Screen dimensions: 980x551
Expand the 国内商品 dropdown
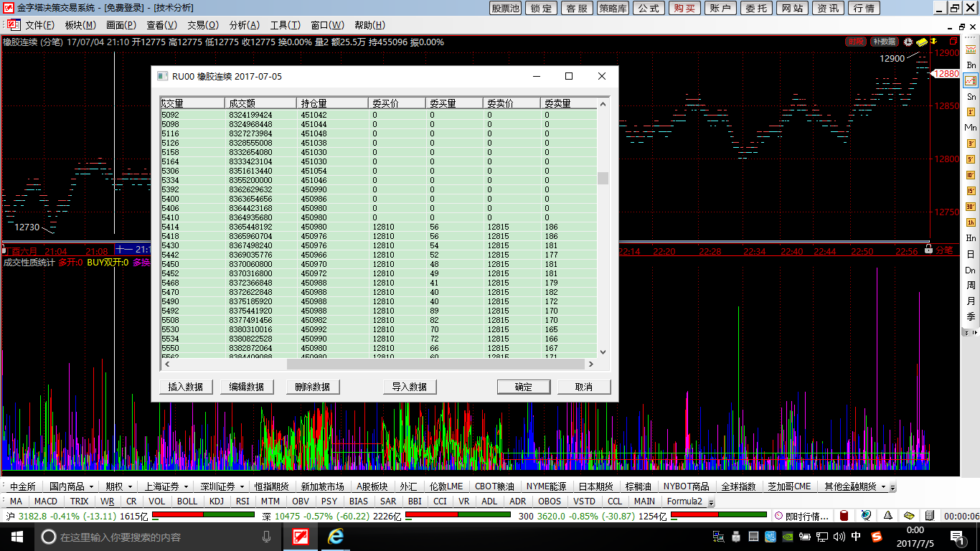tap(72, 486)
